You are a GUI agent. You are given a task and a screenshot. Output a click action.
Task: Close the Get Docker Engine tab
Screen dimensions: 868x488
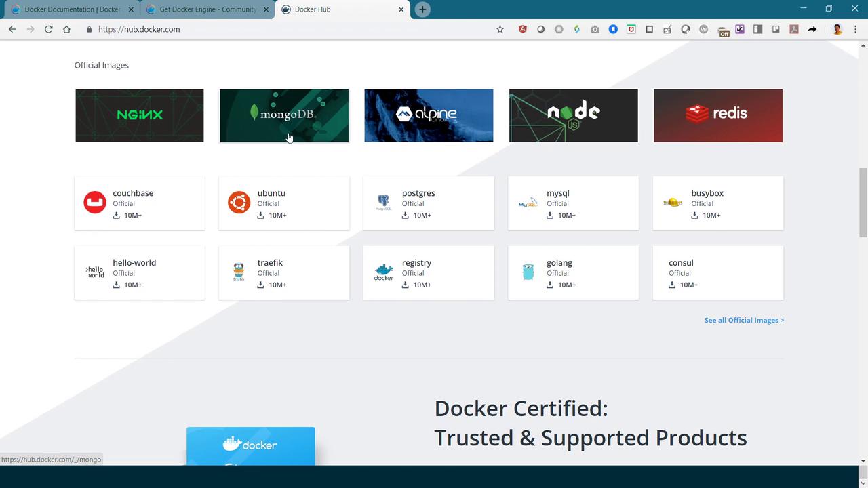tap(266, 9)
